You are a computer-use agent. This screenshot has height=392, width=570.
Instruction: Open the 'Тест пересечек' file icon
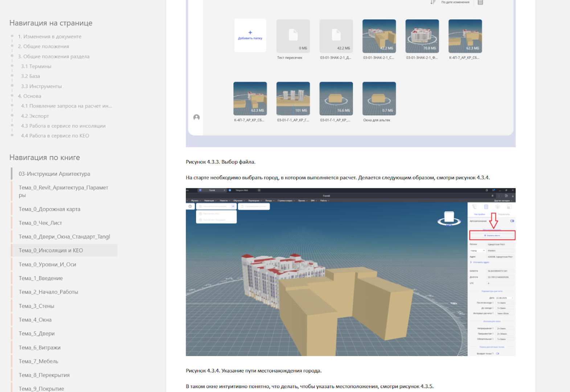[x=293, y=36]
